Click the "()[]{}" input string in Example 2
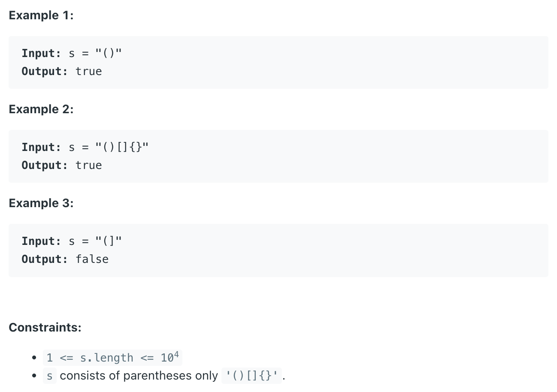The width and height of the screenshot is (557, 392). pyautogui.click(x=122, y=147)
